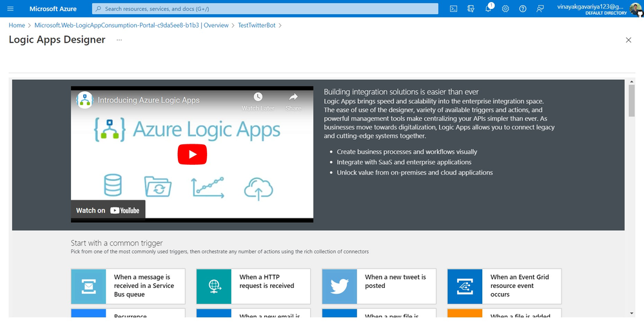The width and height of the screenshot is (644, 326).
Task: Open the notifications bell
Action: pos(489,8)
